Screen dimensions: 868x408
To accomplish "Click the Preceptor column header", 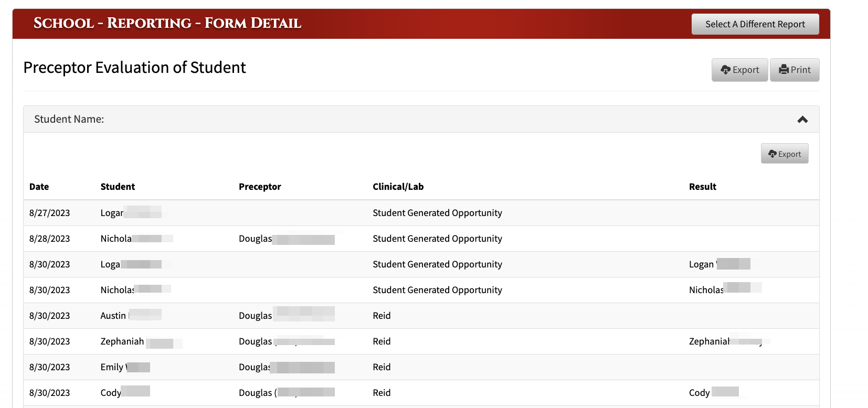I will point(260,187).
